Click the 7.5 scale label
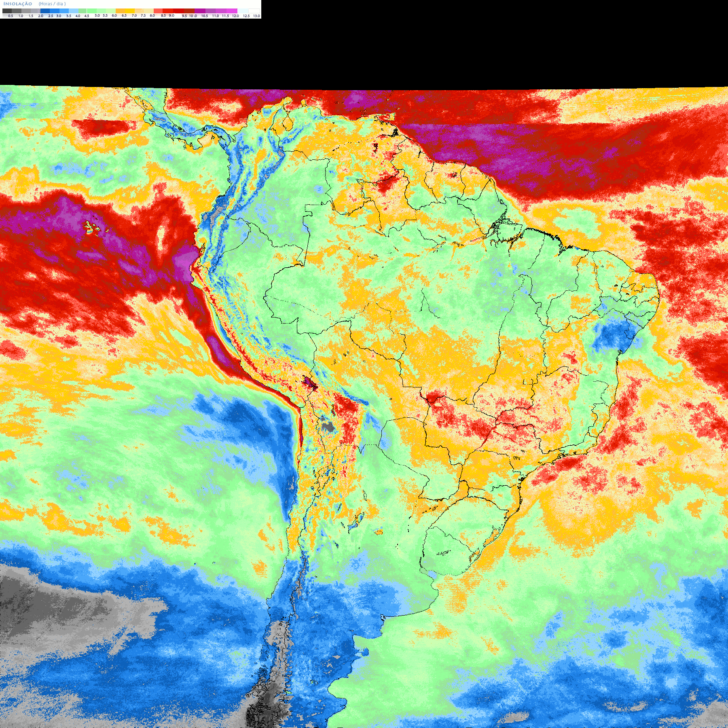The height and width of the screenshot is (728, 728). click(143, 15)
